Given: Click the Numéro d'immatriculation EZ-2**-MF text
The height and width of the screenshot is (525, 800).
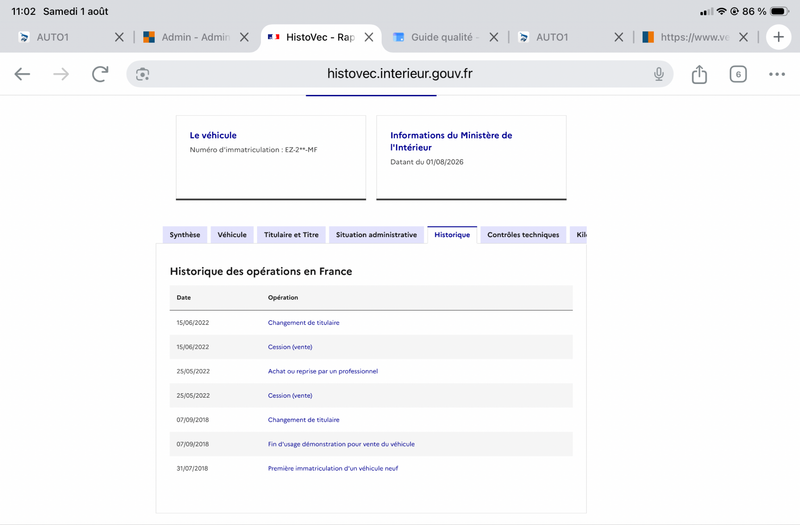Looking at the screenshot, I should (x=254, y=149).
